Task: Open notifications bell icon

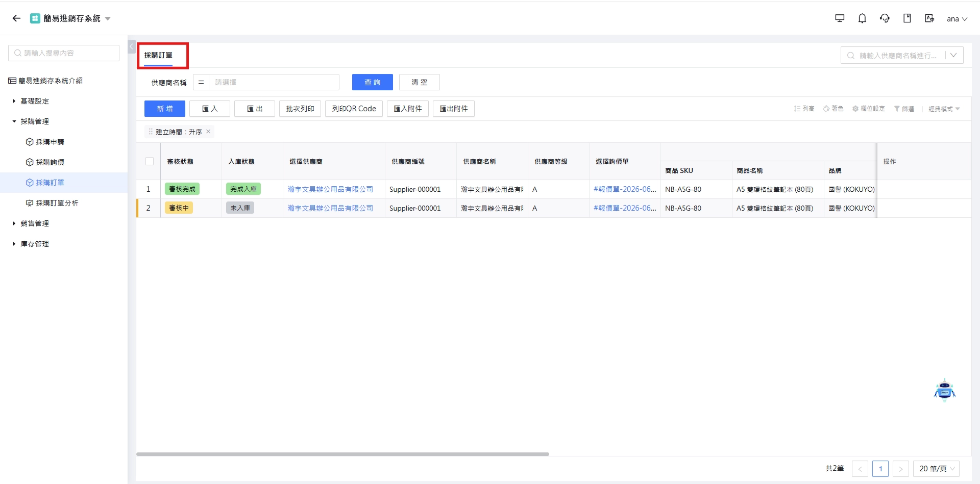Action: pyautogui.click(x=862, y=18)
